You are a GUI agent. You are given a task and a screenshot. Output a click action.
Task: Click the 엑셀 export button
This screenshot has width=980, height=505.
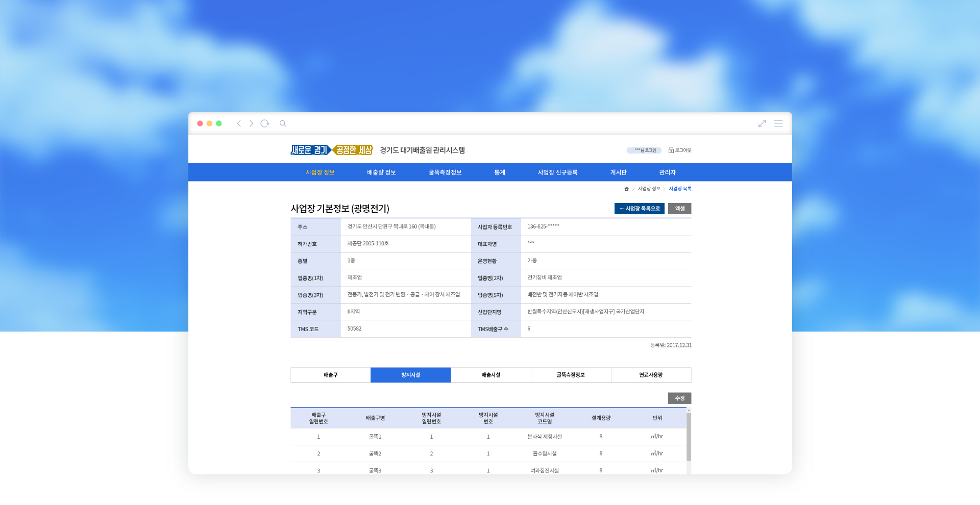point(679,209)
